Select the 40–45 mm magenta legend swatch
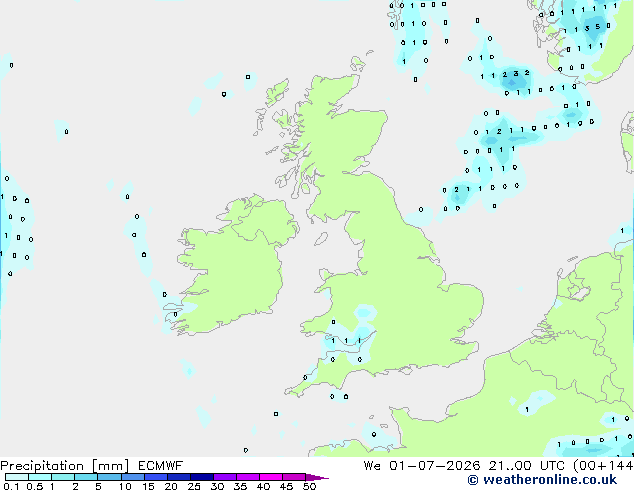Screen dimensions: 634x490 (271, 477)
